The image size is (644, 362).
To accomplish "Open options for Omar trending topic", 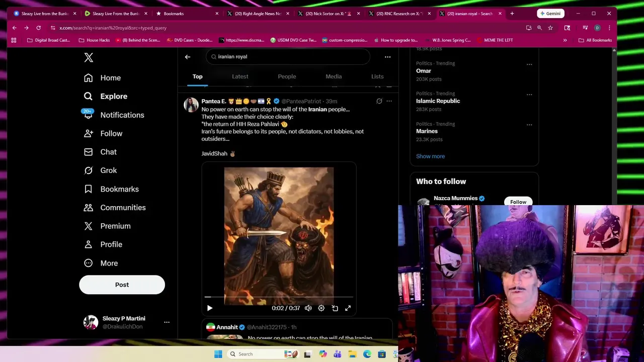I will click(529, 64).
